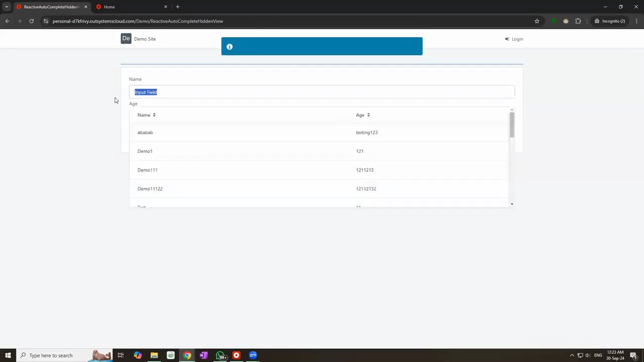This screenshot has height=362, width=644.
Task: Open the notifications center icon
Action: (x=633, y=355)
